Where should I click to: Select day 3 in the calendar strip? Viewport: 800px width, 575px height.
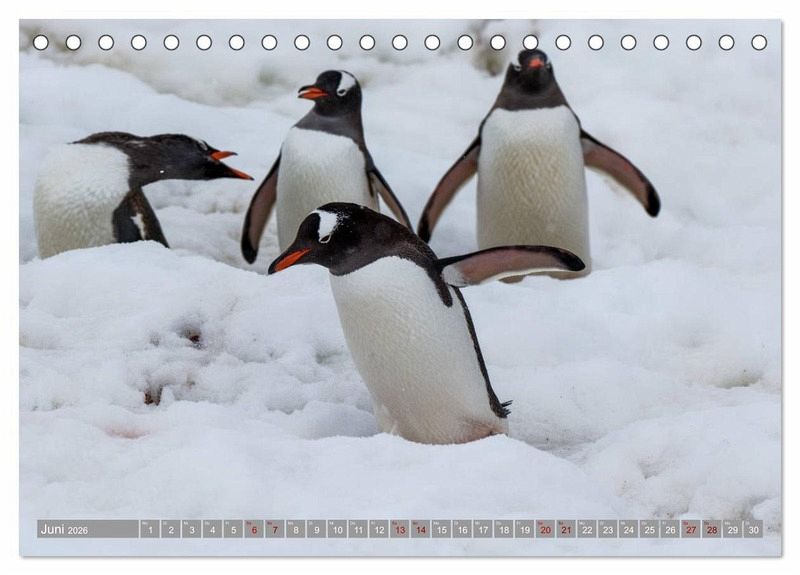(192, 529)
